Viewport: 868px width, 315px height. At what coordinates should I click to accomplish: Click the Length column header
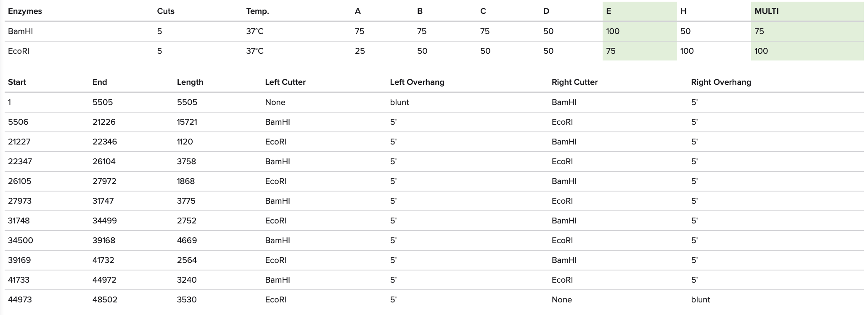coord(190,82)
